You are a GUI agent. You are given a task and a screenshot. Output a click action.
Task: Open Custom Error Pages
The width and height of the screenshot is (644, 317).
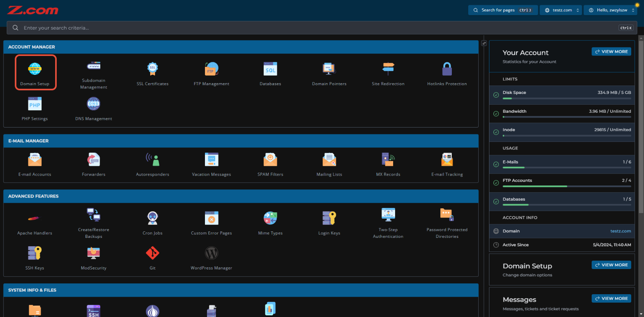click(x=211, y=223)
